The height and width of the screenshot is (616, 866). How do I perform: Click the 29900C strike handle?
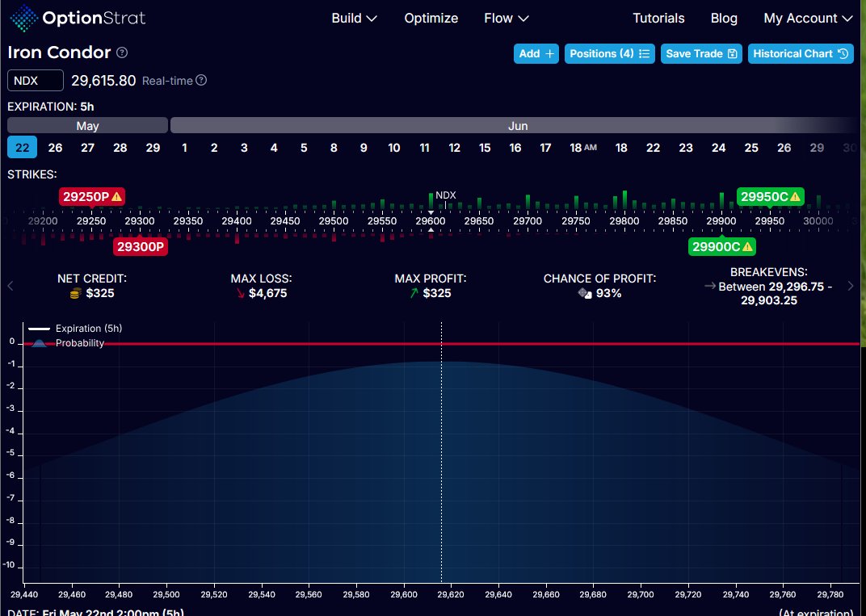click(722, 247)
